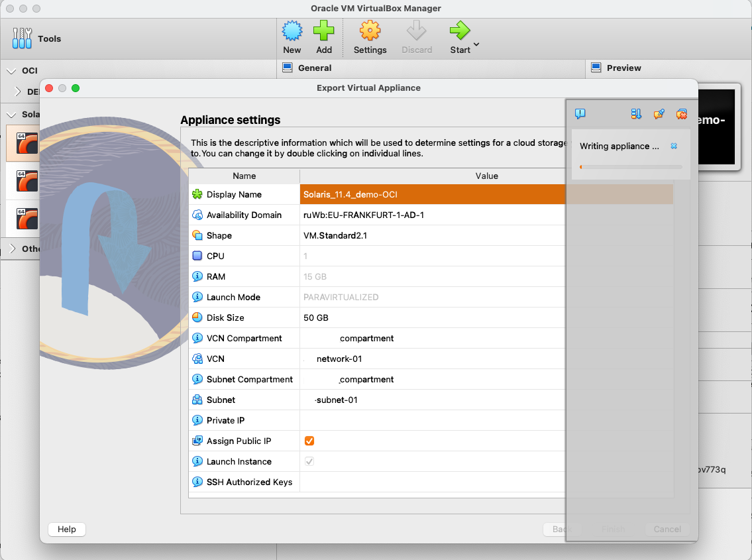Screen dimensions: 752x560
Task: Click the dimmed Back button
Action: tap(562, 529)
